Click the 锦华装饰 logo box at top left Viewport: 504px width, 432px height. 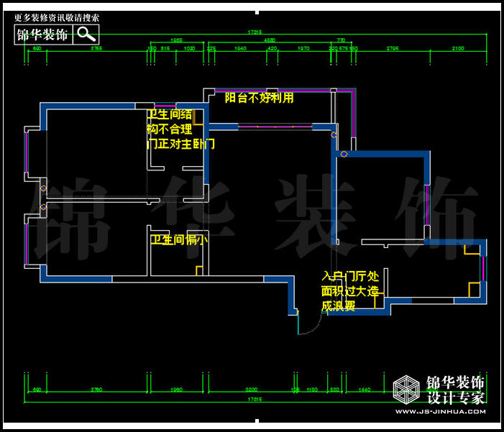click(44, 34)
